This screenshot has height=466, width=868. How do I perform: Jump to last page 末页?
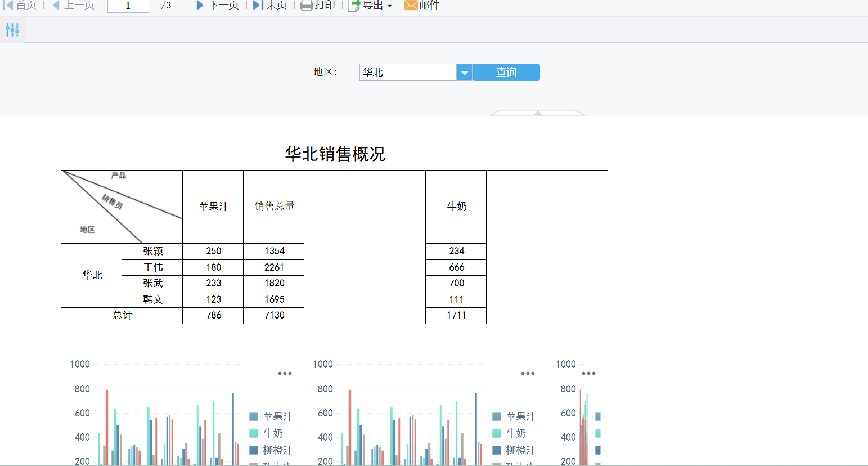click(x=270, y=5)
